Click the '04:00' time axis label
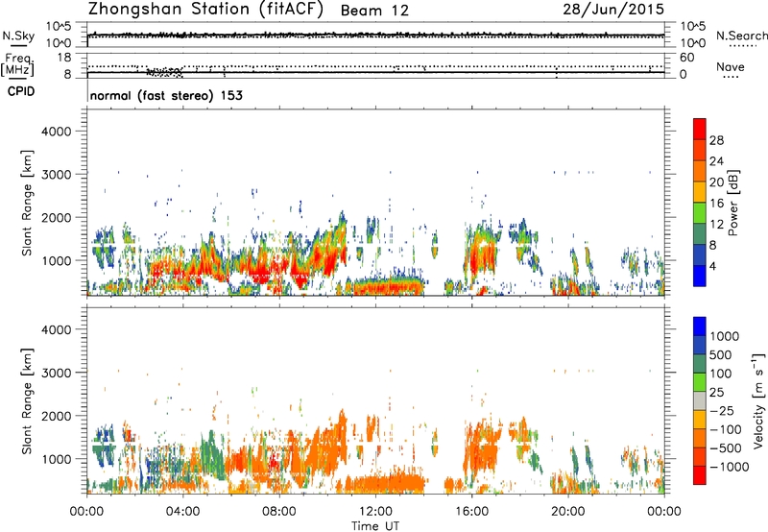This screenshot has height=532, width=768. [182, 512]
